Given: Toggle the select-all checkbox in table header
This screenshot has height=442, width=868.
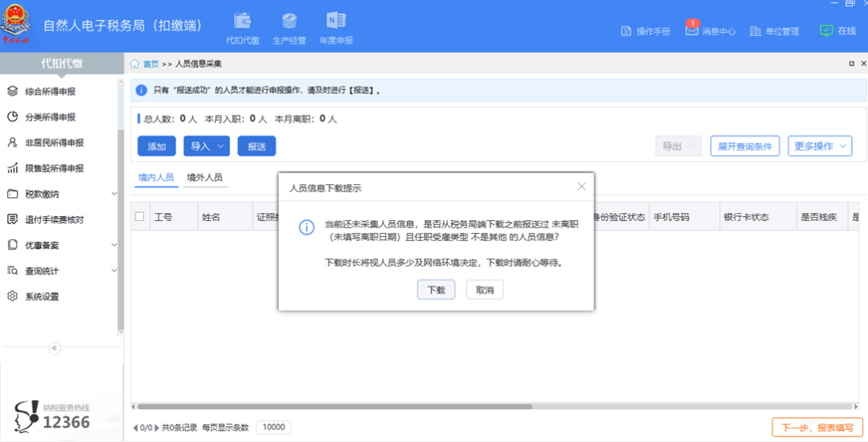Looking at the screenshot, I should click(140, 216).
